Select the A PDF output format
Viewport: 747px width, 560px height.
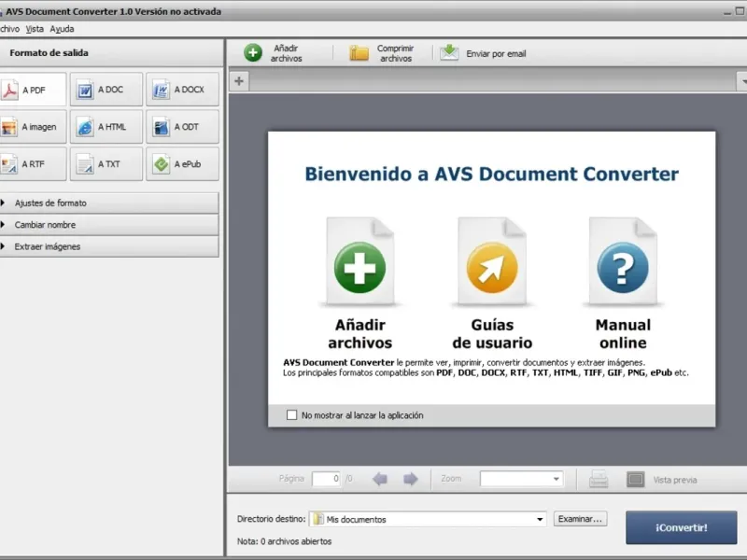pos(33,90)
